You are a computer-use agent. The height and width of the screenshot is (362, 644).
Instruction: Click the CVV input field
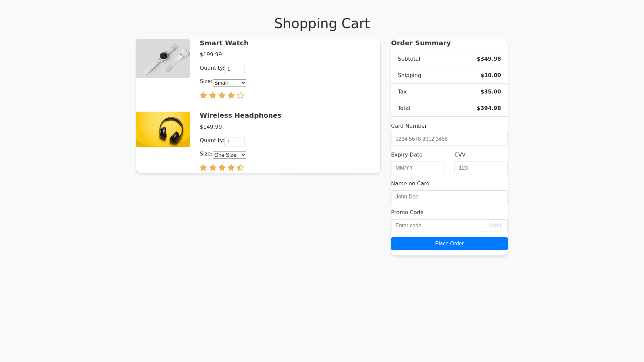coord(481,168)
